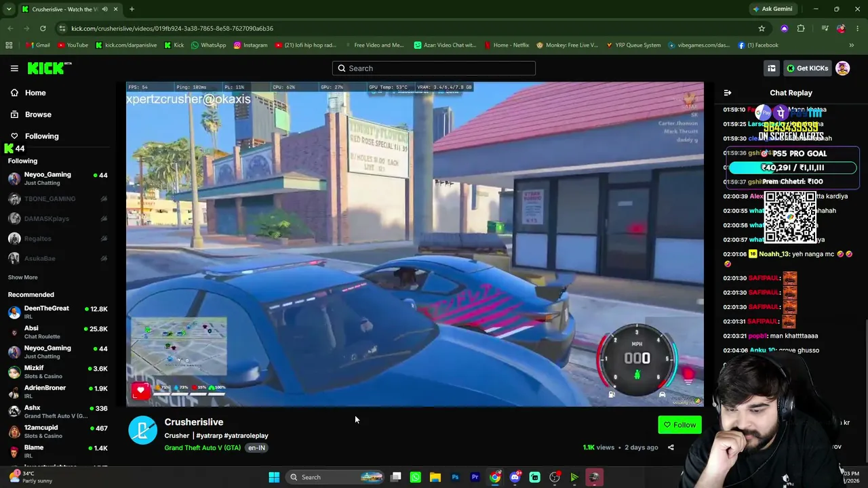The image size is (868, 488).
Task: Click the video player area
Action: tap(415, 245)
